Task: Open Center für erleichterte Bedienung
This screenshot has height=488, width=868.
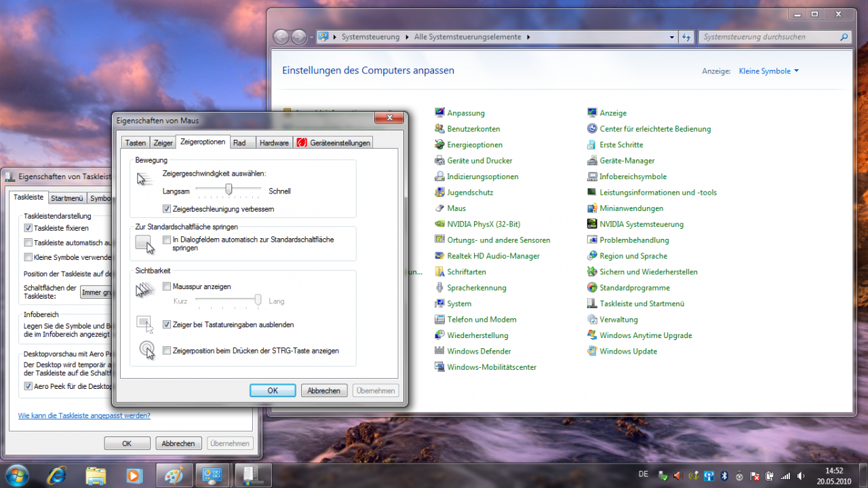Action: tap(649, 129)
